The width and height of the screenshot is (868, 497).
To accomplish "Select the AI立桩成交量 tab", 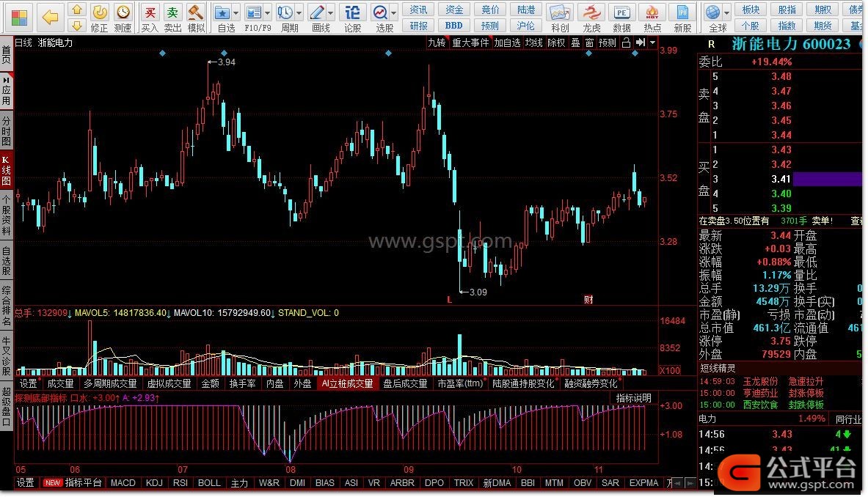I will click(x=347, y=383).
